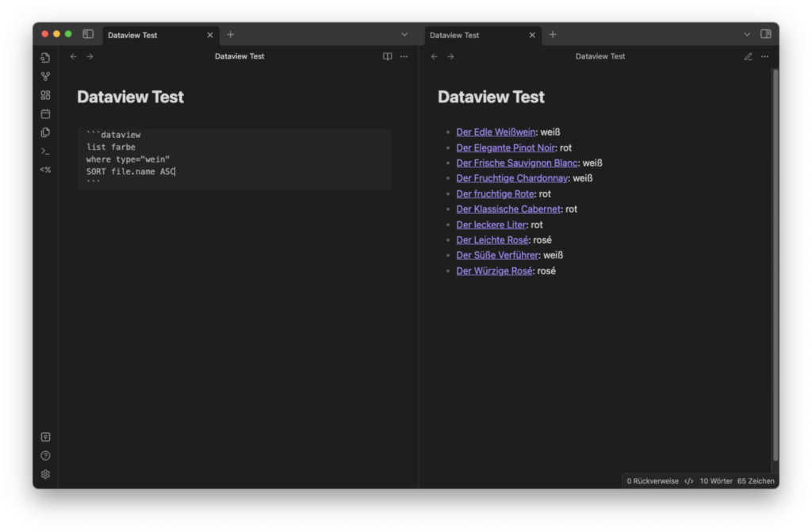812x532 pixels.
Task: Open the help icon in ribbon
Action: 45,455
